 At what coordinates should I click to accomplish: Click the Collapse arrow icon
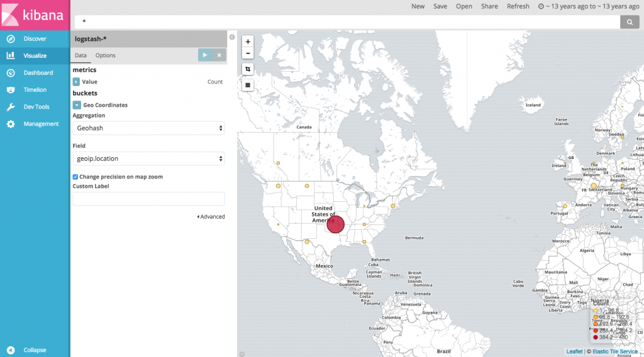pos(11,350)
